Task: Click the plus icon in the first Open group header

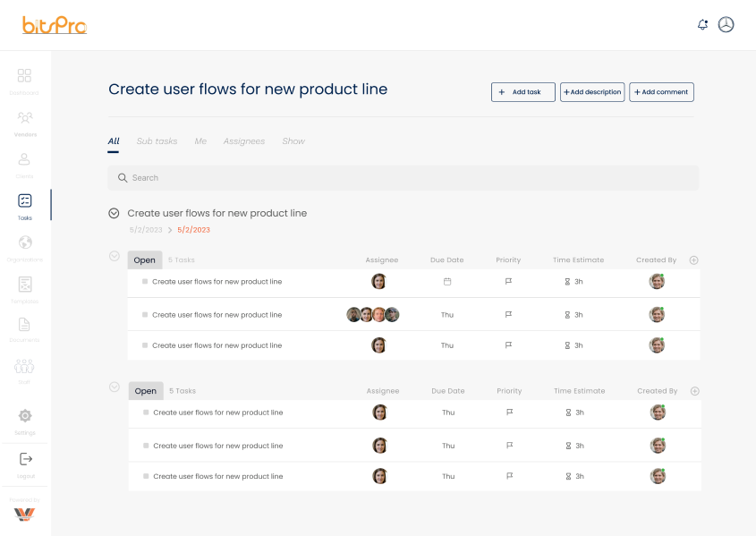Action: [x=693, y=260]
